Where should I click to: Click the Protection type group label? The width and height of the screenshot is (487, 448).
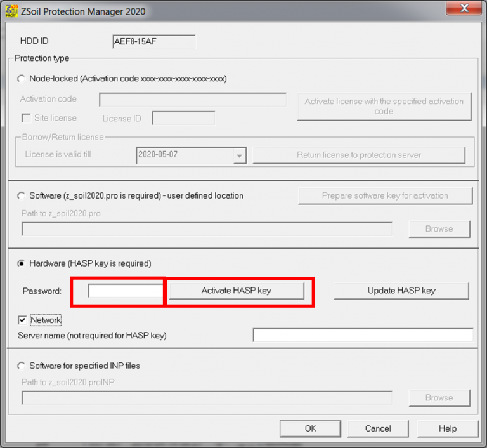(x=42, y=58)
